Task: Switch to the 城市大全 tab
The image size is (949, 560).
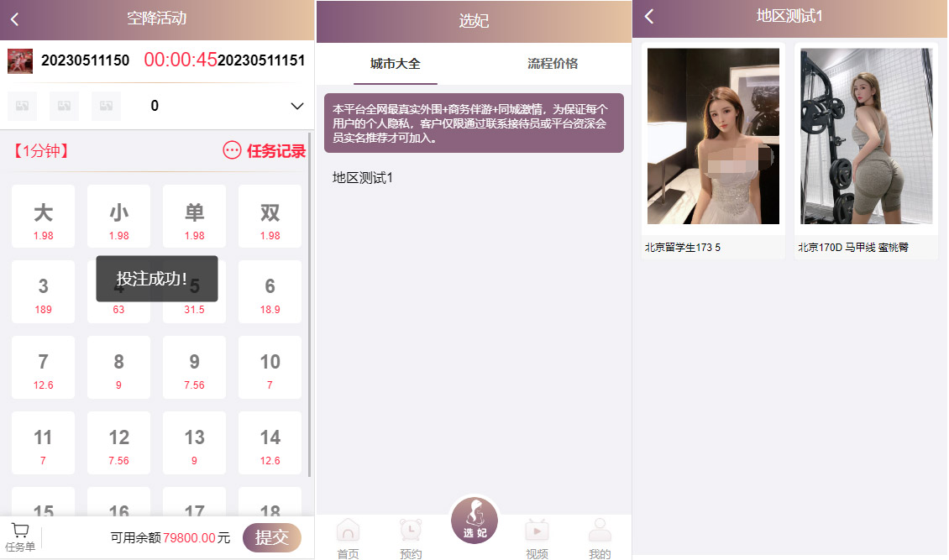Action: (396, 64)
